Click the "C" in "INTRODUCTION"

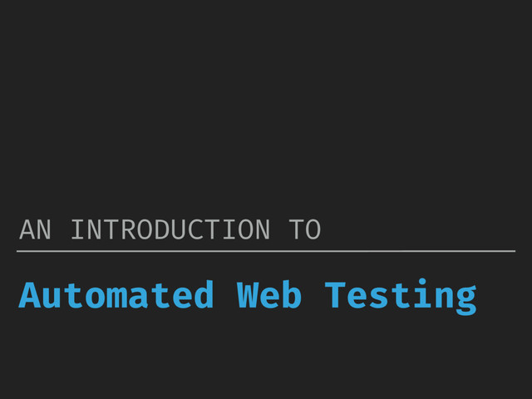tap(195, 229)
